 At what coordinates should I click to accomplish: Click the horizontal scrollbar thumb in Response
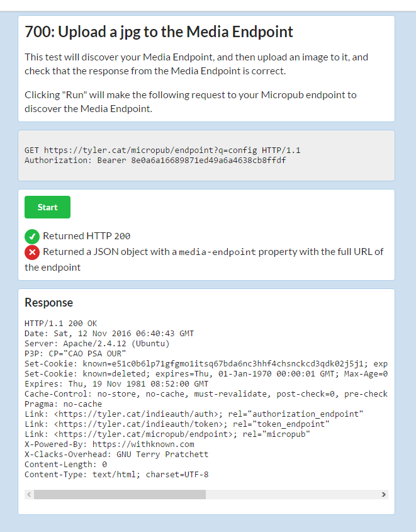tap(120, 494)
